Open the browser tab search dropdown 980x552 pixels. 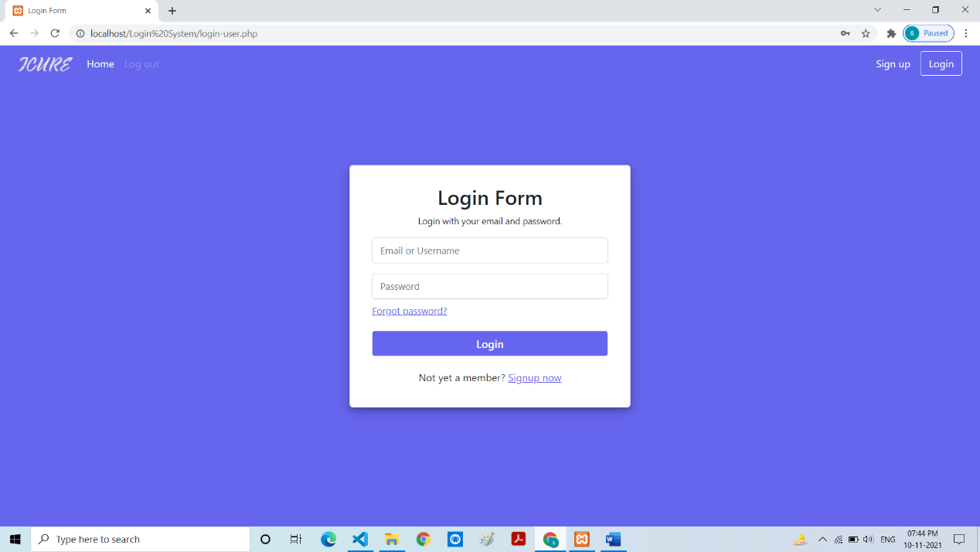(876, 9)
